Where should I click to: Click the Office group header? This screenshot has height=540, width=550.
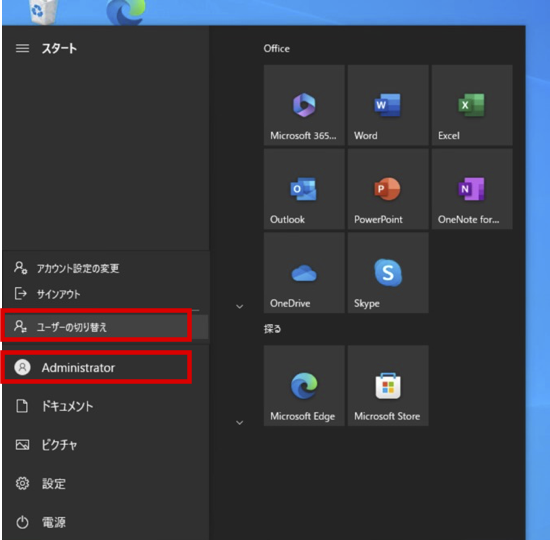coord(276,48)
